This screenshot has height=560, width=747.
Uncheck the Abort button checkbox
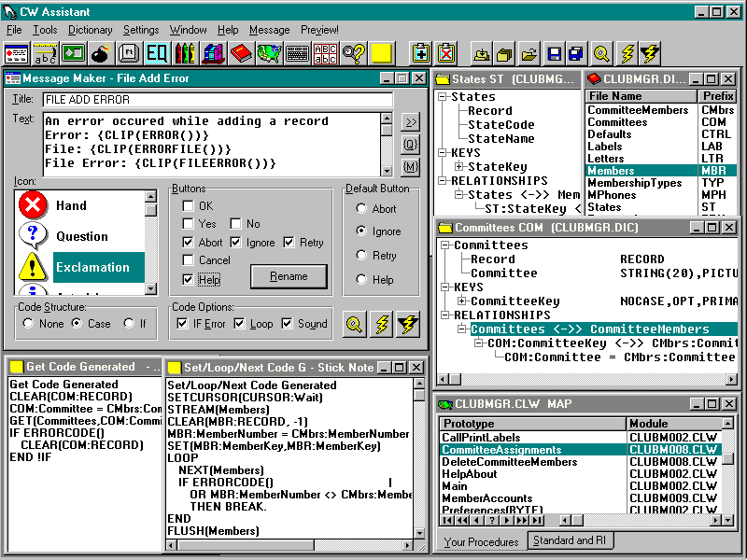pyautogui.click(x=189, y=243)
